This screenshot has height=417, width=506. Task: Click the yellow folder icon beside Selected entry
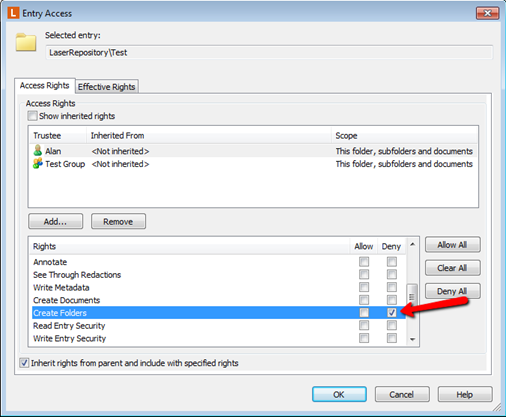point(26,42)
